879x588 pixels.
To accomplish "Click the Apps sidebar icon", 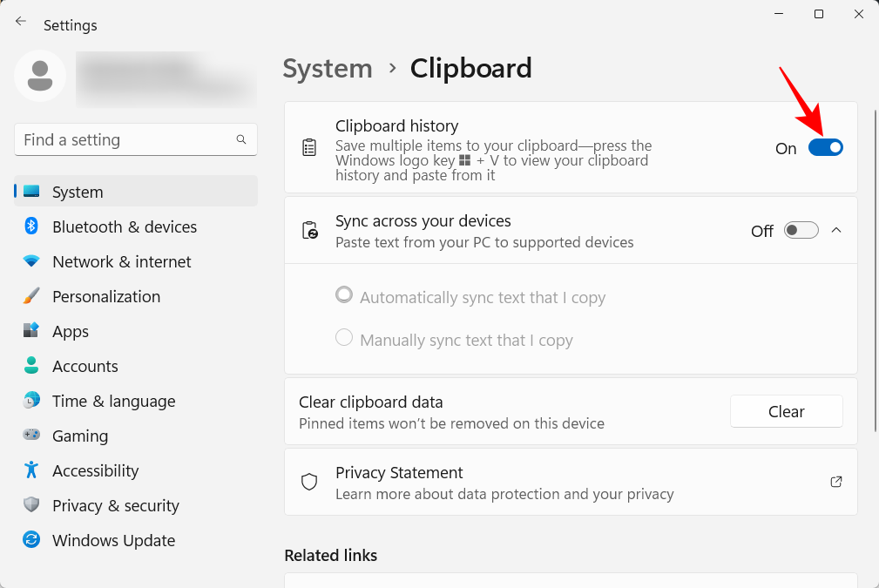I will click(x=31, y=331).
